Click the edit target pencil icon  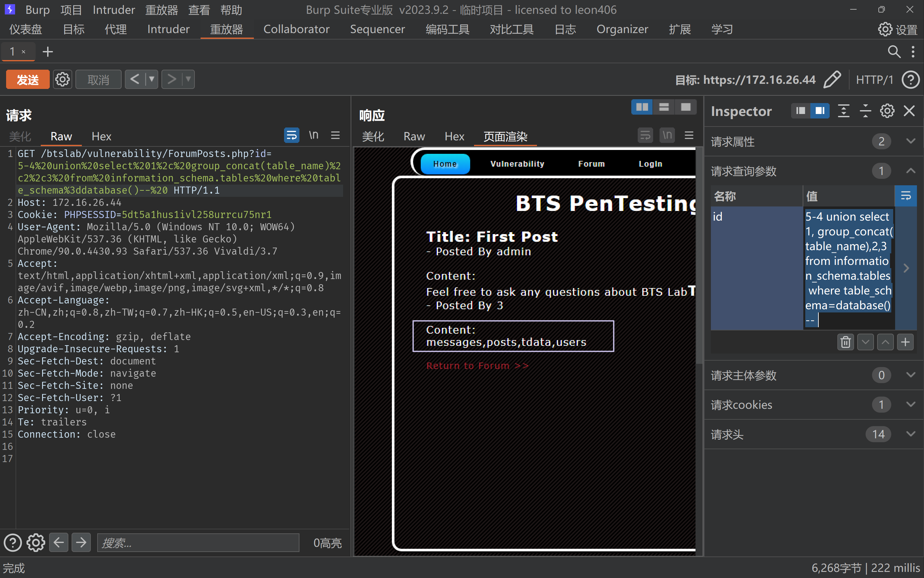(x=832, y=80)
